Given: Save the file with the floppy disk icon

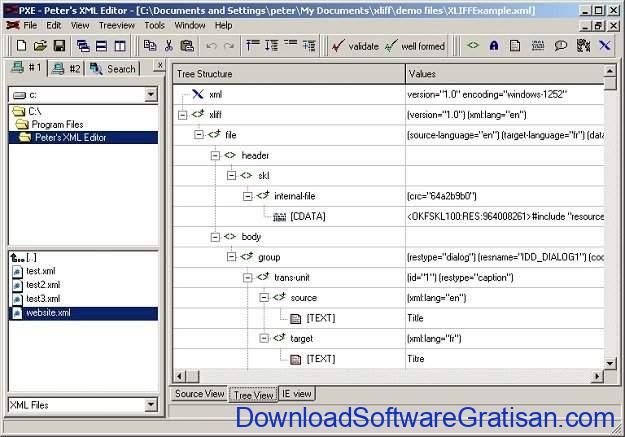Looking at the screenshot, I should 59,46.
